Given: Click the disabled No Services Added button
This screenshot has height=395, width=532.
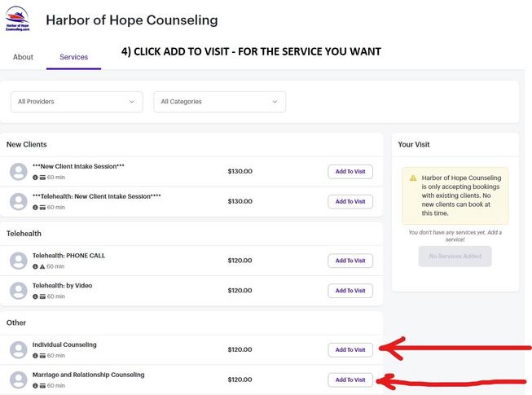Looking at the screenshot, I should click(455, 257).
